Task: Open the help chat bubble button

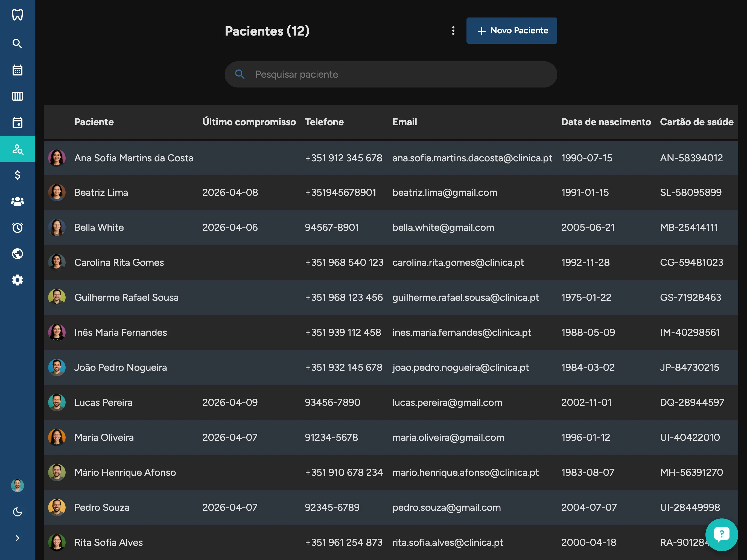Action: click(x=721, y=534)
